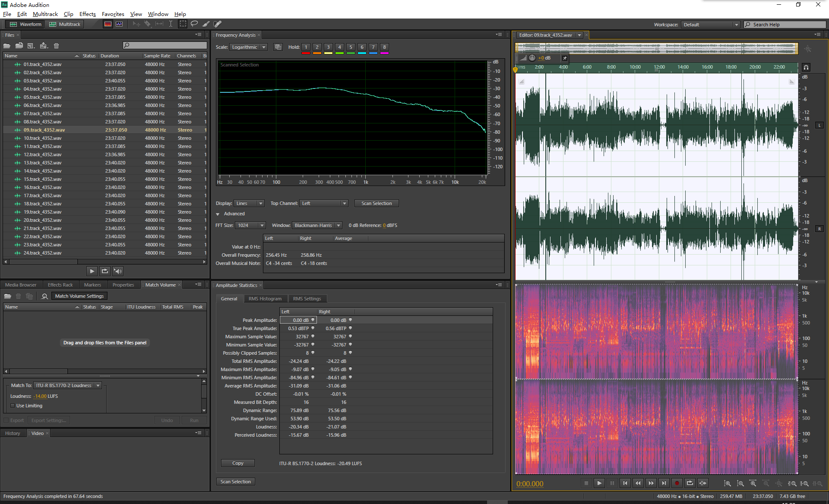This screenshot has height=504, width=829.
Task: Click Hold button 8 with magenta swatch
Action: (384, 48)
